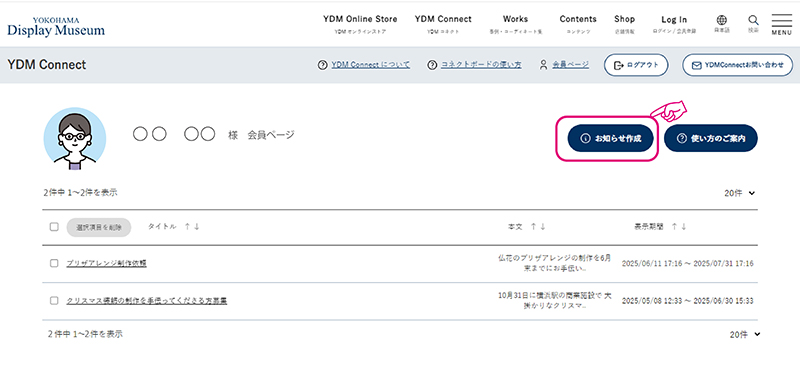Click the 使い方のご案内 button
The image size is (800, 379).
(711, 138)
